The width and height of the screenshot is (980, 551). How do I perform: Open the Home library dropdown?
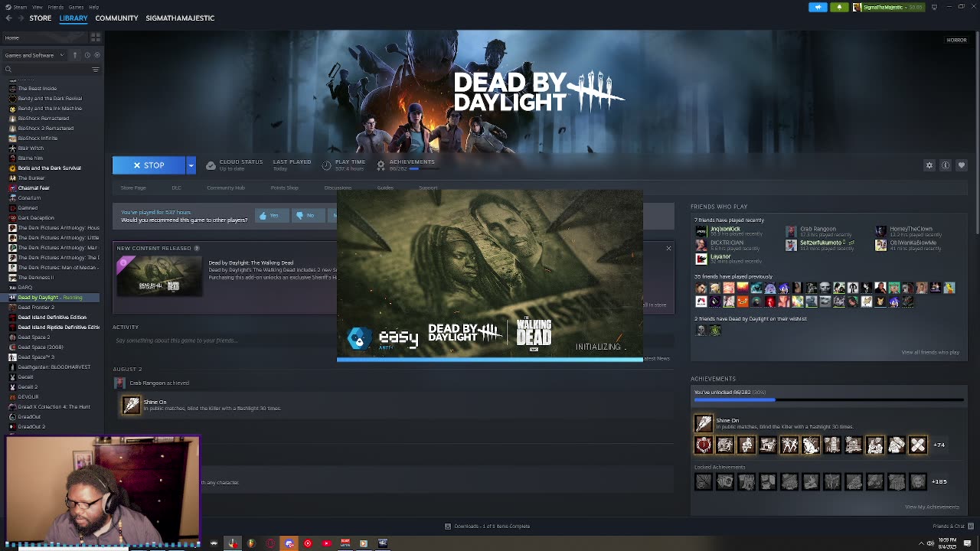click(44, 37)
